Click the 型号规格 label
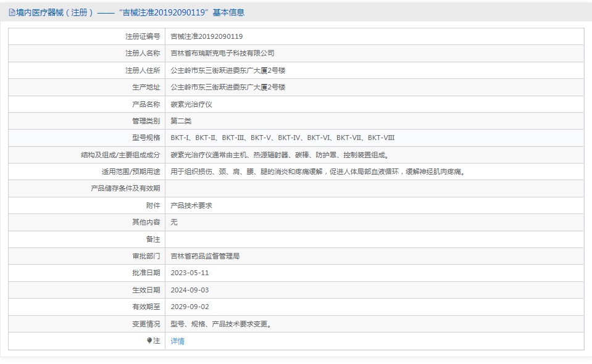This screenshot has height=364, width=592. (146, 138)
